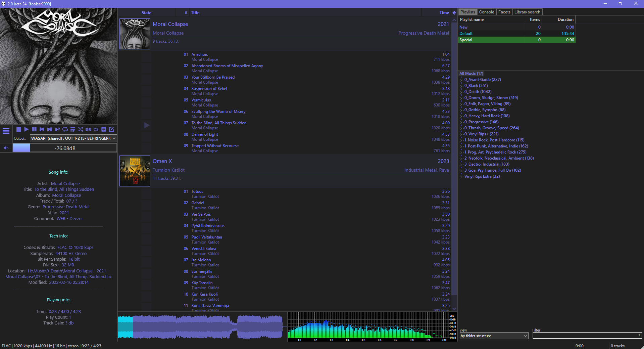
Task: Skip to the next track
Action: (x=50, y=129)
